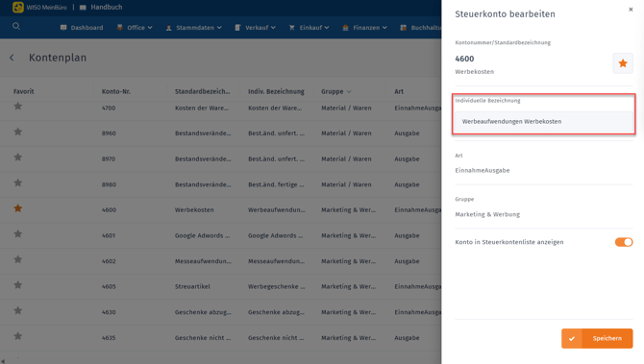644x364 pixels.
Task: Toggle Konto in Steuerkontenliste anzeigen switch
Action: pyautogui.click(x=624, y=242)
